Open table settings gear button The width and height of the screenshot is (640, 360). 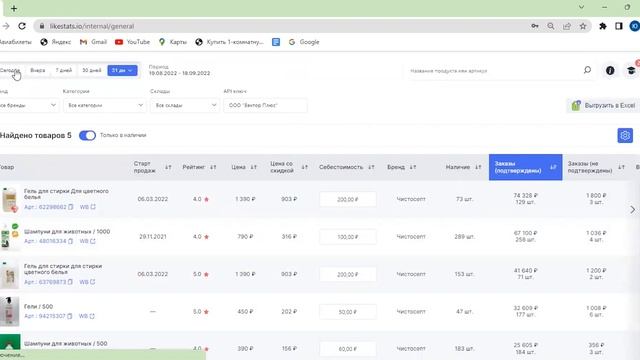click(625, 136)
